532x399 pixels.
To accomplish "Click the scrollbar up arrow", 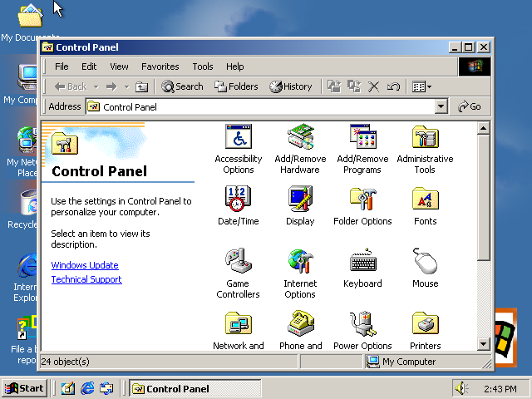I will [x=483, y=128].
